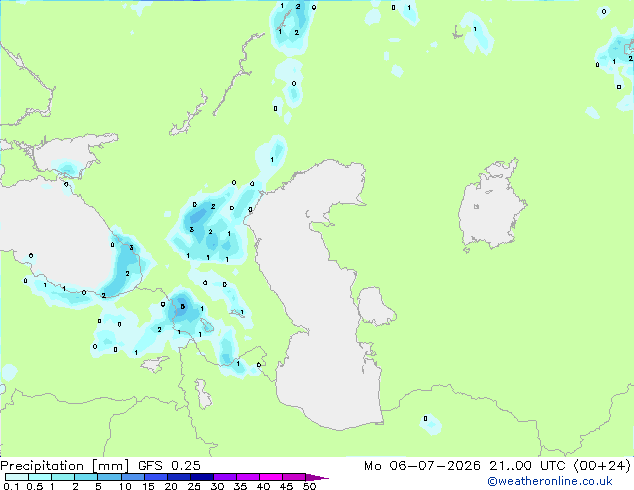Click the 25–30 mm dark blue legend segment
Viewport: 634px width, 490px height.
tap(201, 477)
